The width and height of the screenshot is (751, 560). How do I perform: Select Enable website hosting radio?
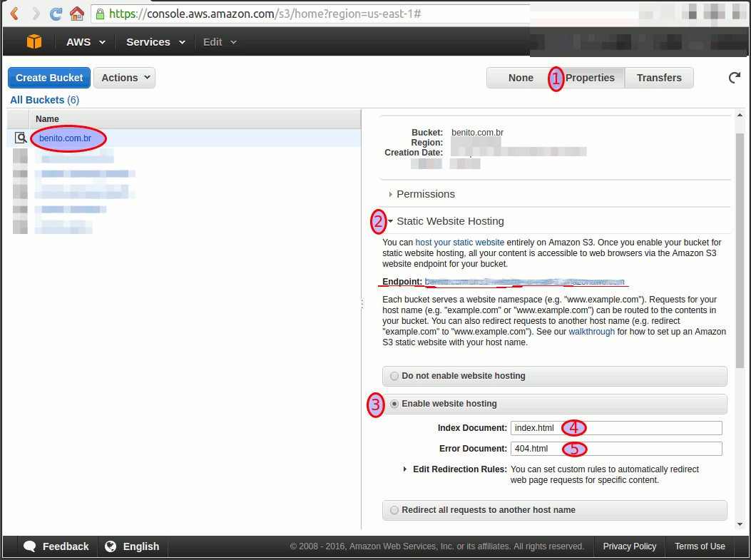tap(394, 404)
